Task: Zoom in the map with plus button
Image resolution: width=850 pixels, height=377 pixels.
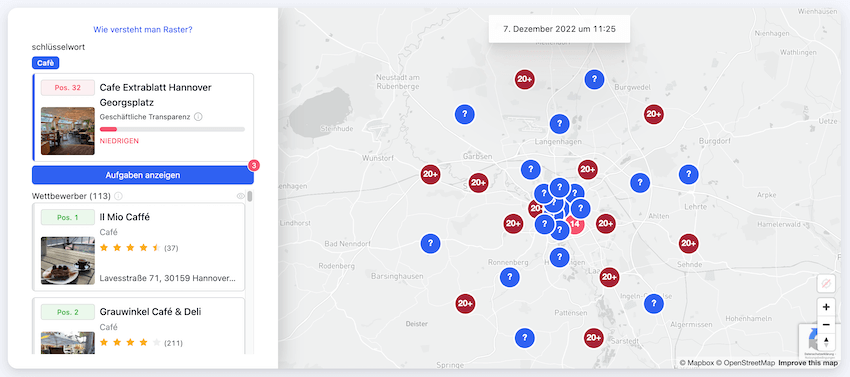Action: click(x=826, y=307)
